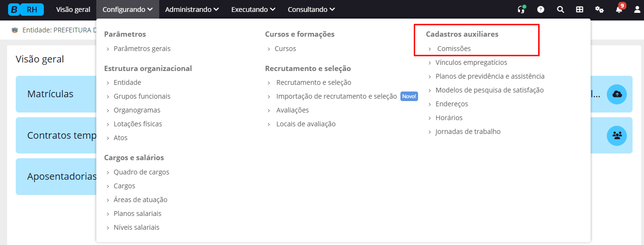Screen dimensions: 644x245
Task: Collapse the Configurando dropdown menu
Action: click(127, 9)
